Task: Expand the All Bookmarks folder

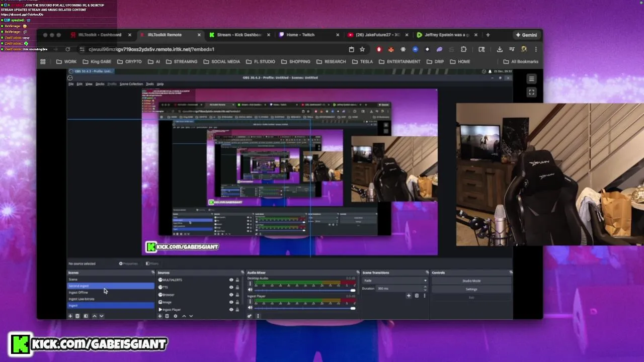Action: coord(520,61)
